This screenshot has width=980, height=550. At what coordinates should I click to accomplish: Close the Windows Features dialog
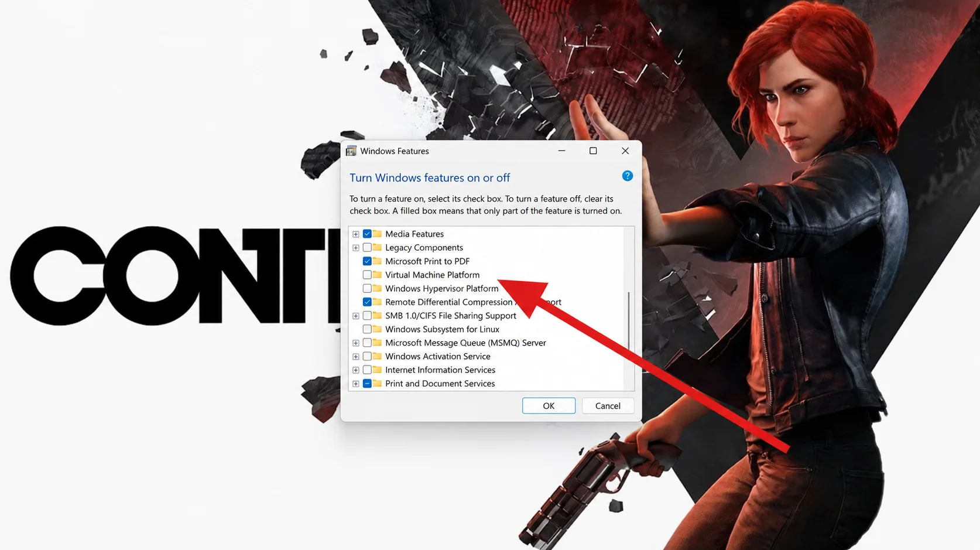(625, 151)
